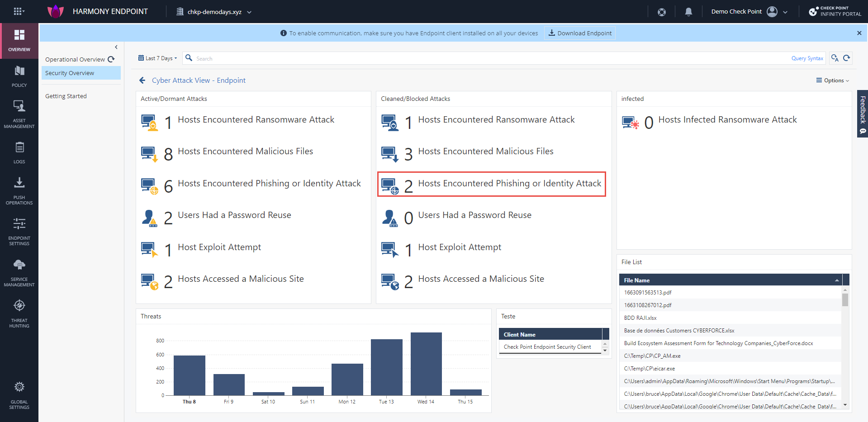Open the Overview section in sidebar
This screenshot has width=868, height=422.
click(19, 41)
